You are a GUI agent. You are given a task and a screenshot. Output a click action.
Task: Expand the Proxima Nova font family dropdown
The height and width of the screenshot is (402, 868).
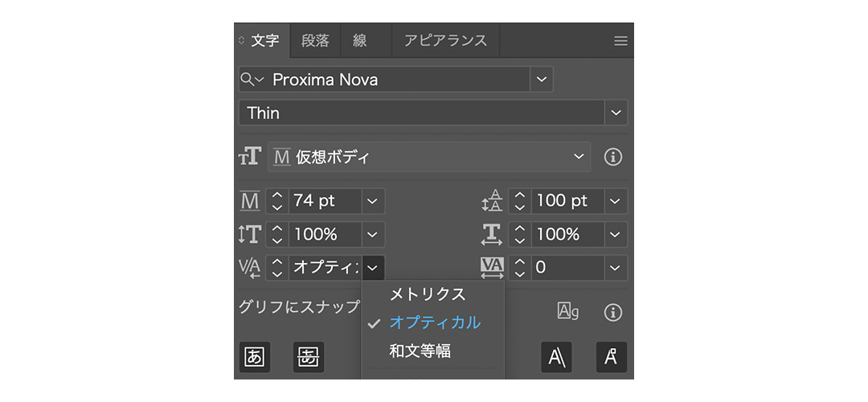(542, 80)
